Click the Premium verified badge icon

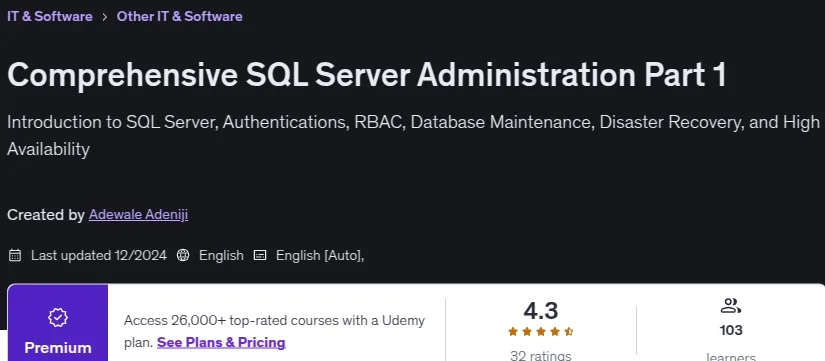[58, 317]
